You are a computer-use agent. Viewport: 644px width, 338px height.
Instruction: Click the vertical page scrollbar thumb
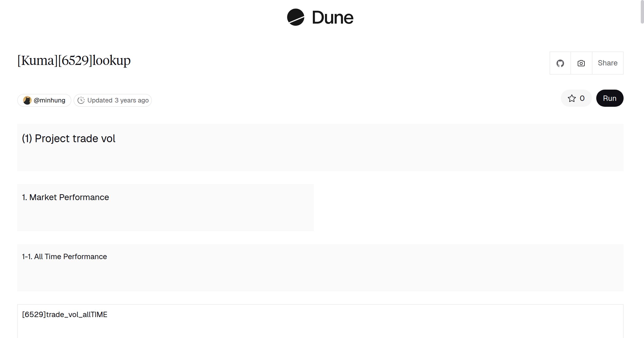tap(642, 12)
